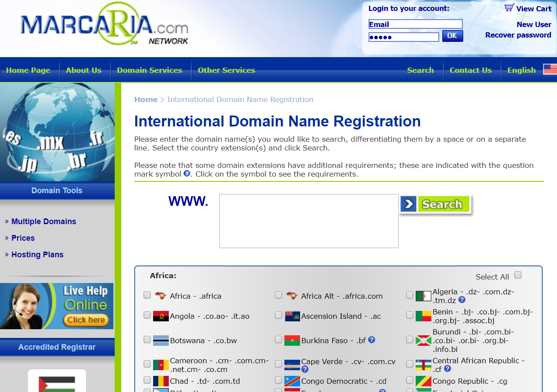Open the Burkina Faso requirements question mark

(x=372, y=340)
